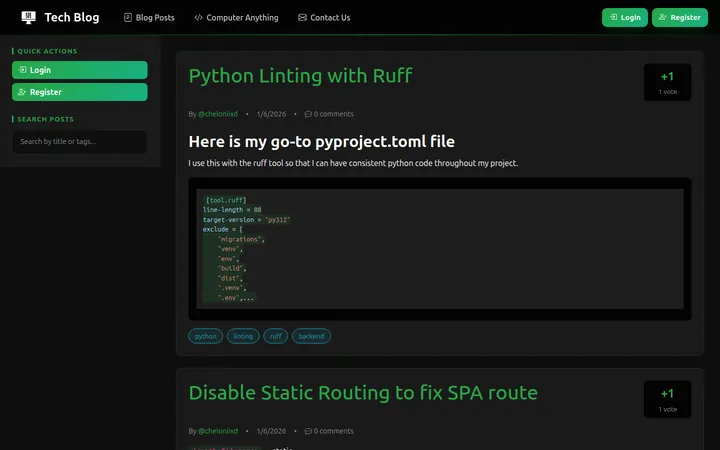Focus the Search by title or tags field

coord(80,141)
